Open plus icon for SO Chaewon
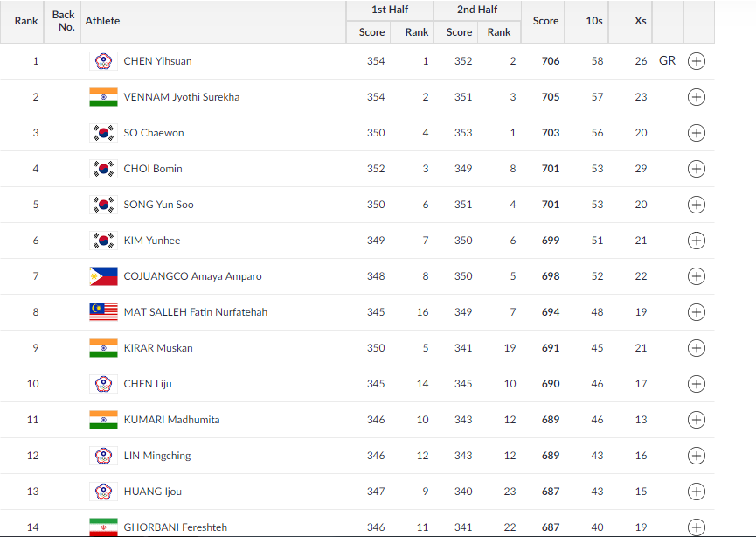 tap(696, 133)
